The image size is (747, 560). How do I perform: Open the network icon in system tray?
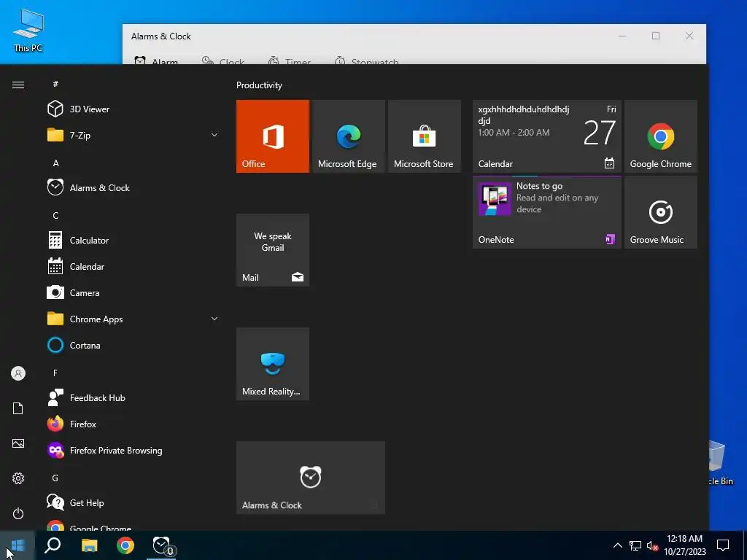point(635,545)
